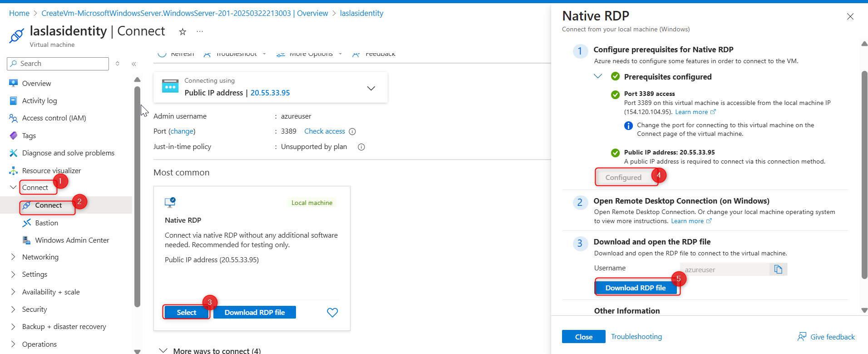This screenshot has width=868, height=354.
Task: Click Select button on Native RDP card
Action: tap(187, 312)
